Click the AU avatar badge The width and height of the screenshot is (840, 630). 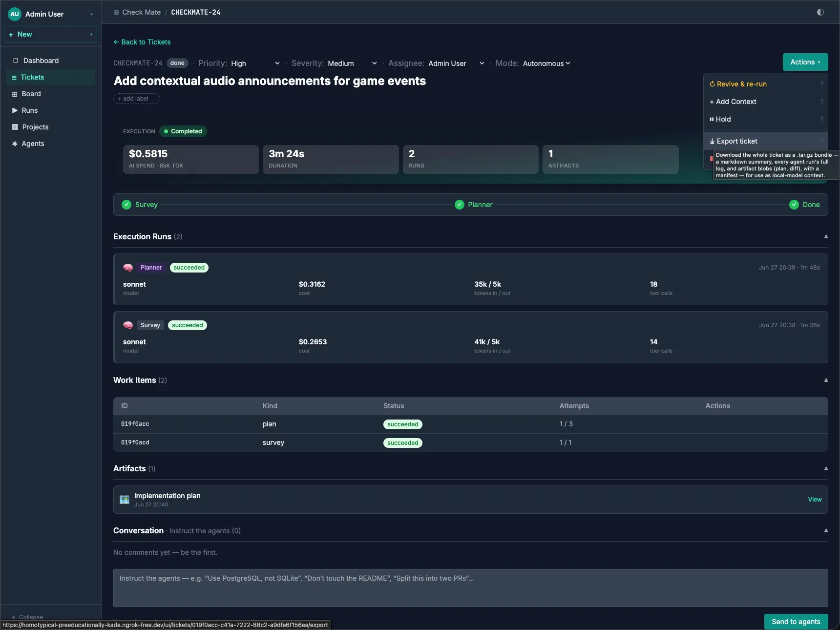point(15,14)
